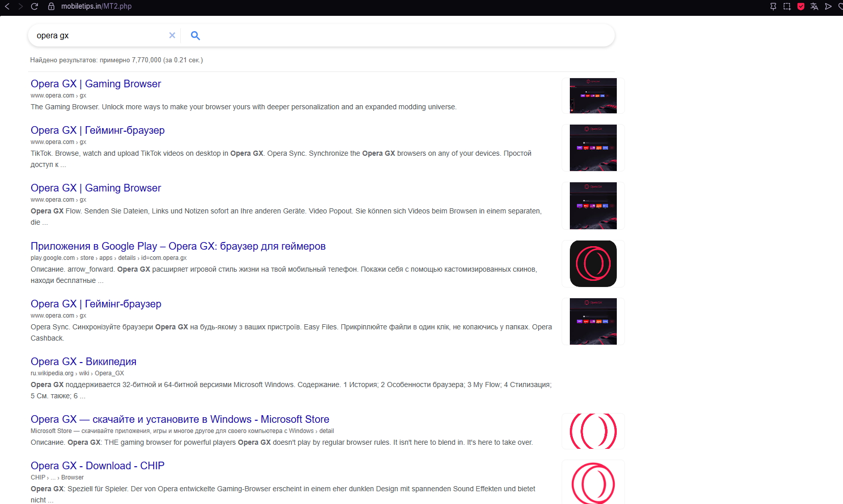Reload the current page
The width and height of the screenshot is (843, 504).
(x=34, y=6)
